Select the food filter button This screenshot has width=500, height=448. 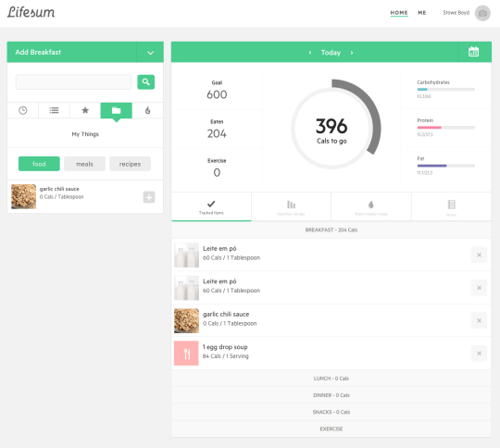(39, 164)
